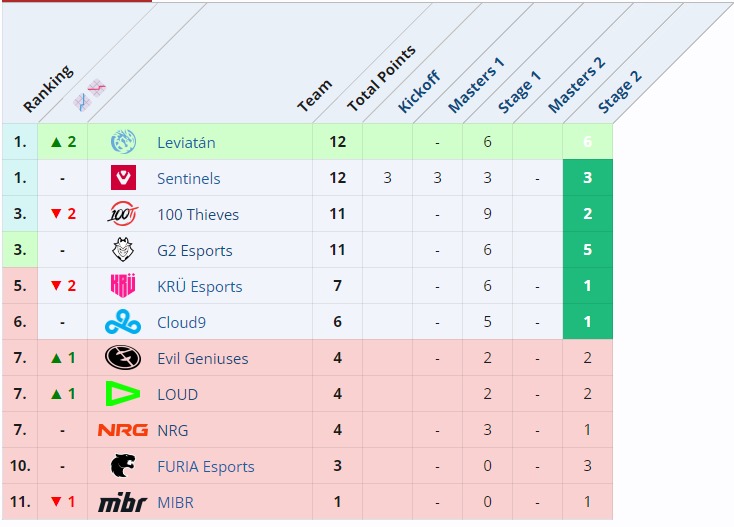Click the KRÜ Esports logo icon
Screen dimensions: 734x527
click(x=123, y=286)
